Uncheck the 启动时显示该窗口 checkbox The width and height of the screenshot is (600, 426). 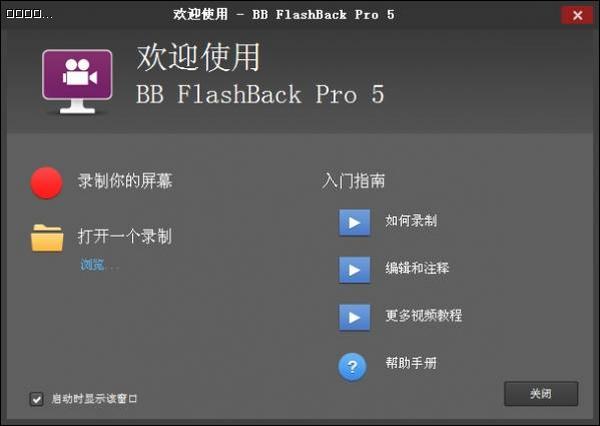36,399
